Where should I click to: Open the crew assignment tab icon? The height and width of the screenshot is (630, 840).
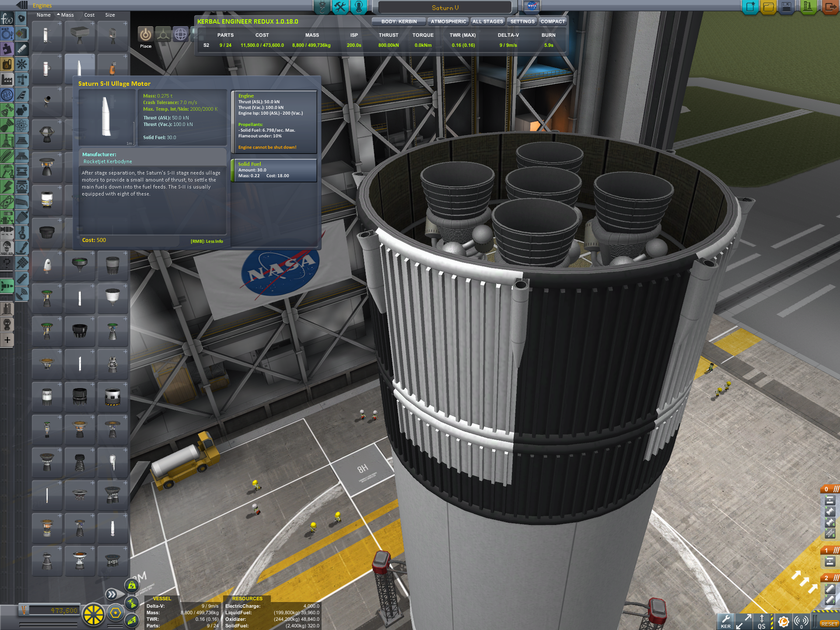[359, 7]
